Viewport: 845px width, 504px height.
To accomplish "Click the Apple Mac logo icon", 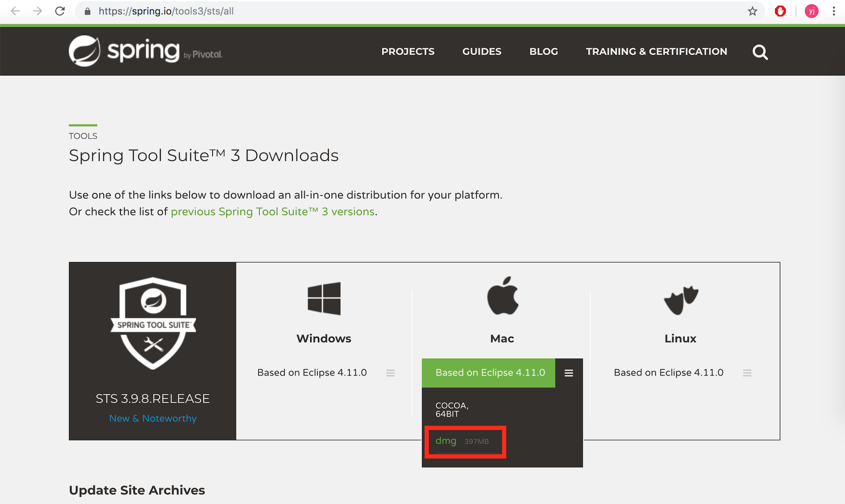I will (502, 296).
